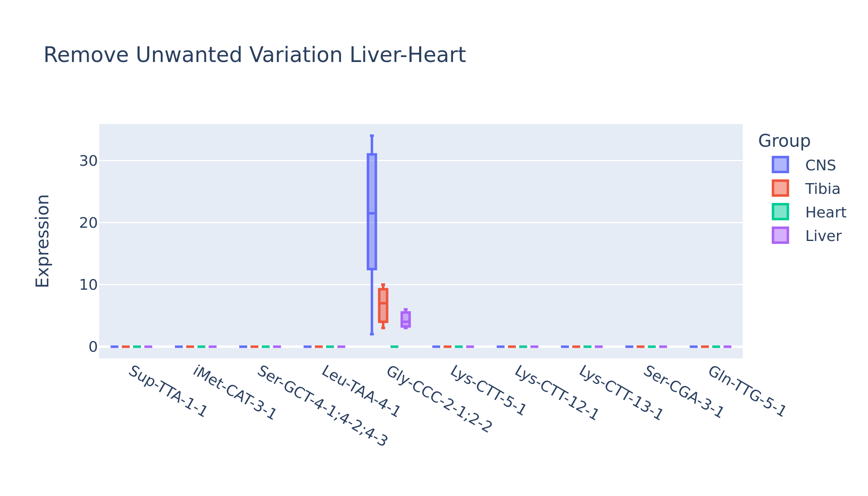Select the Sup-TTA-1-1 axis label
The width and height of the screenshot is (868, 496).
pos(167,391)
